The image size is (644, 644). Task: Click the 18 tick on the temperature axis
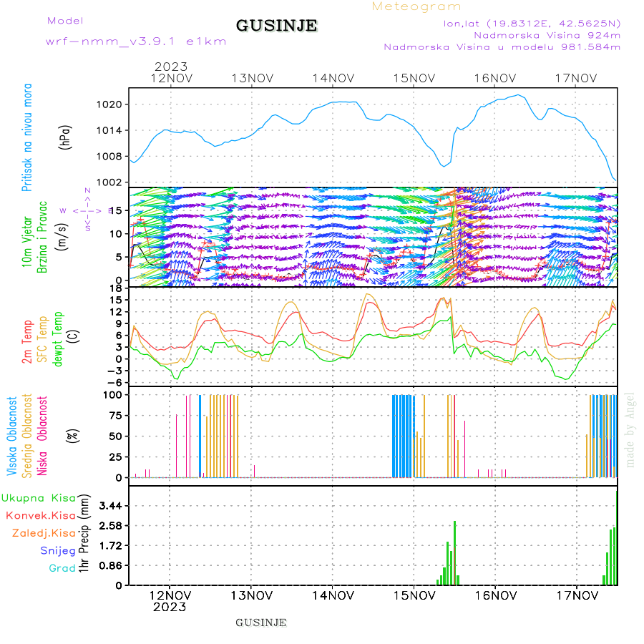click(117, 288)
